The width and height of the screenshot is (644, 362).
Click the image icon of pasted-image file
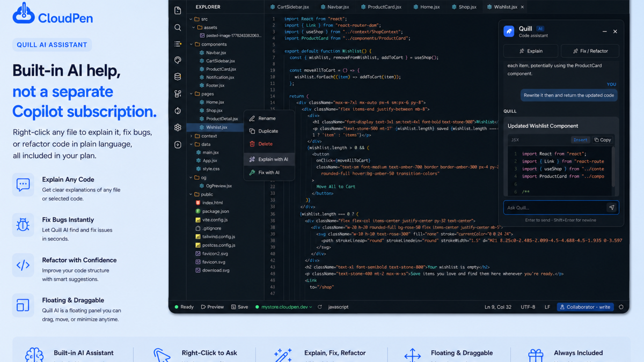coord(202,35)
